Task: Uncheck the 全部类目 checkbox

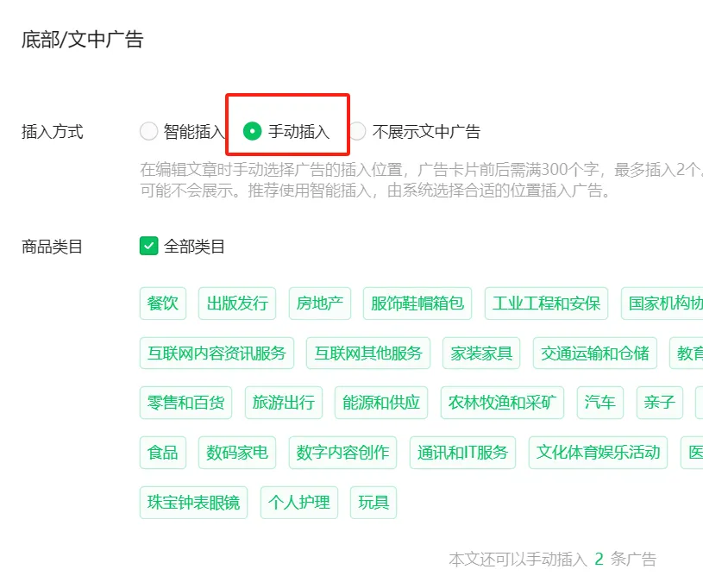Action: pyautogui.click(x=149, y=246)
